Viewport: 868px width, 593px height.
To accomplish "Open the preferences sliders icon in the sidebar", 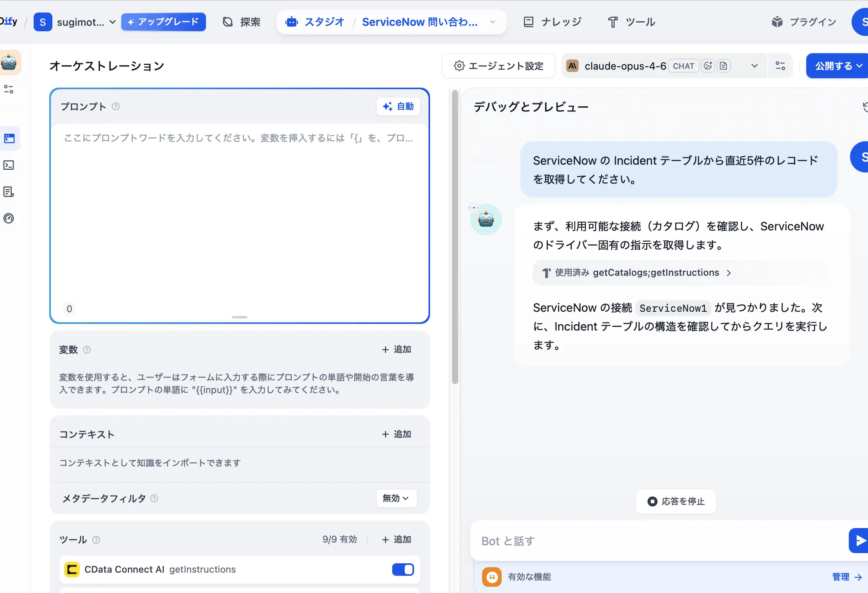I will pos(9,90).
